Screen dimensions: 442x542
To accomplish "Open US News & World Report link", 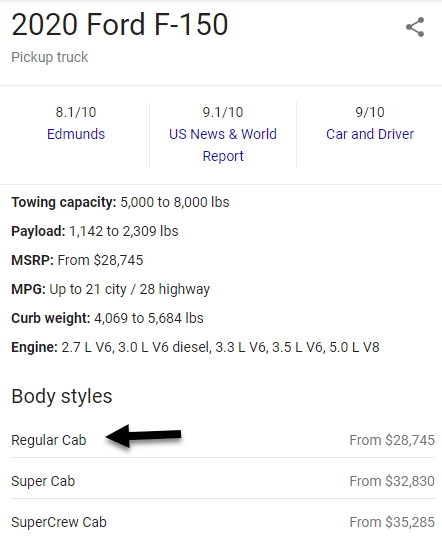I will pos(223,145).
